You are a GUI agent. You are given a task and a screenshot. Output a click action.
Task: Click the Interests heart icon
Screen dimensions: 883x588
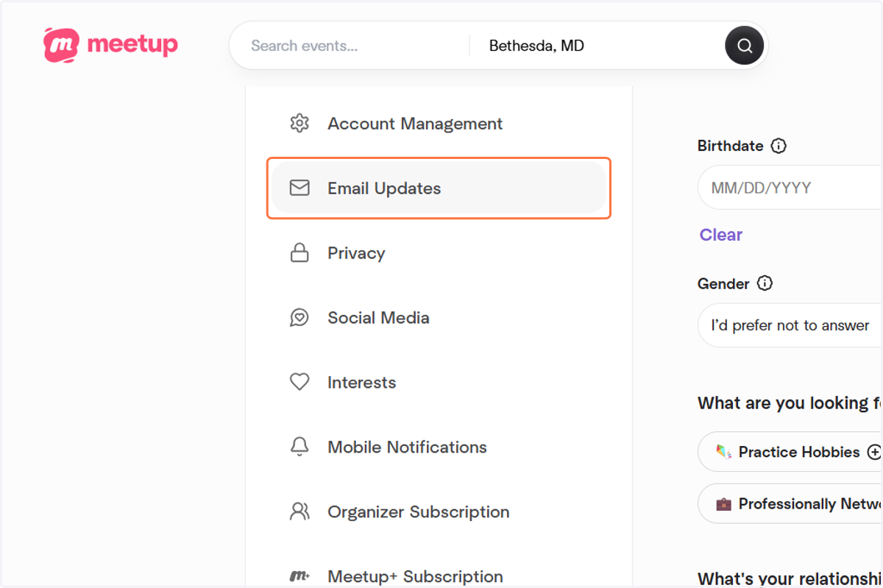[x=299, y=382]
